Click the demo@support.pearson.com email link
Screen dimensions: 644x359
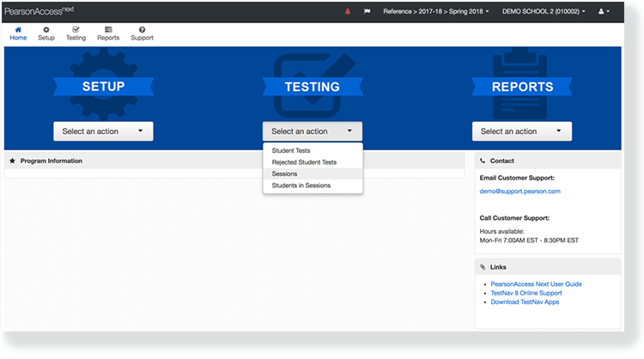[519, 191]
